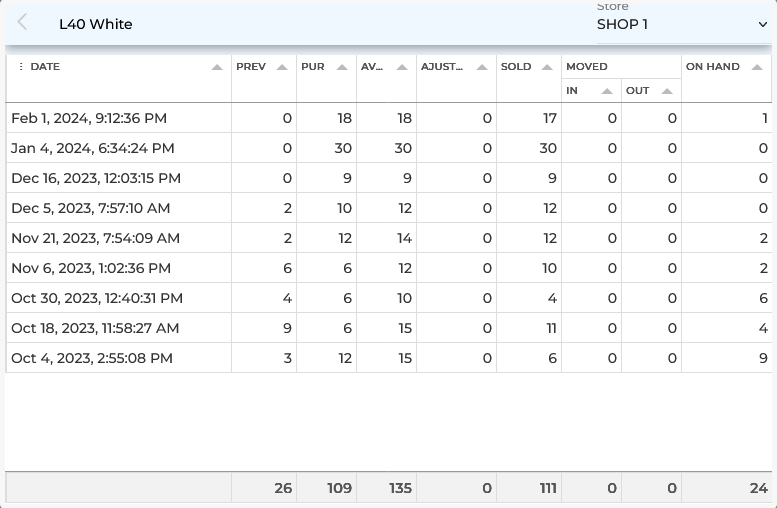
Task: Select the Nov 6, 2023 row
Action: pos(90,268)
